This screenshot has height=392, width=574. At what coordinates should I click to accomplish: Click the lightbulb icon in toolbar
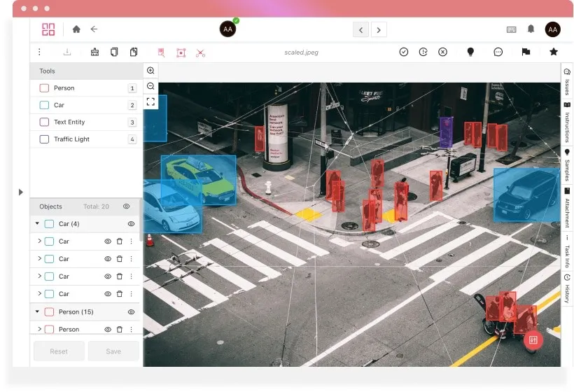point(470,52)
